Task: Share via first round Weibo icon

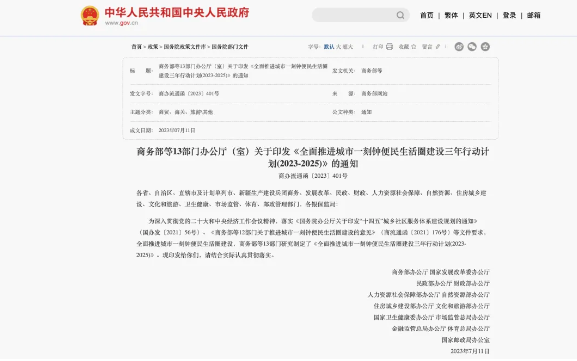Action: [459, 47]
